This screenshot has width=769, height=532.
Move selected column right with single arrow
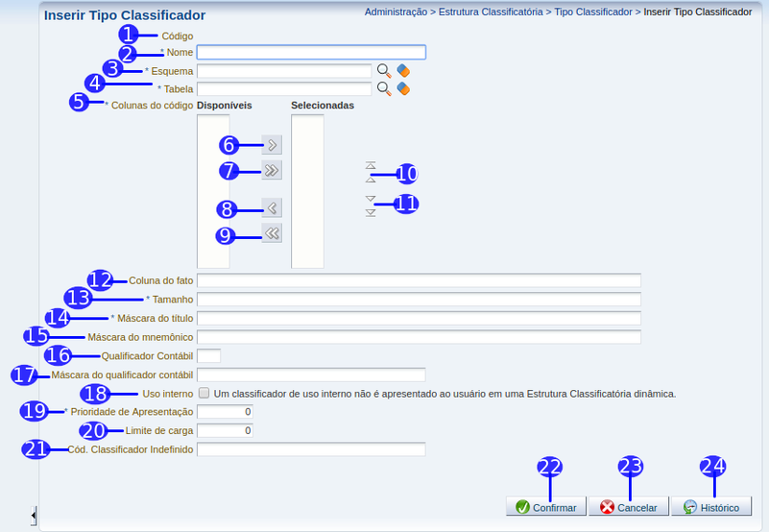(272, 145)
